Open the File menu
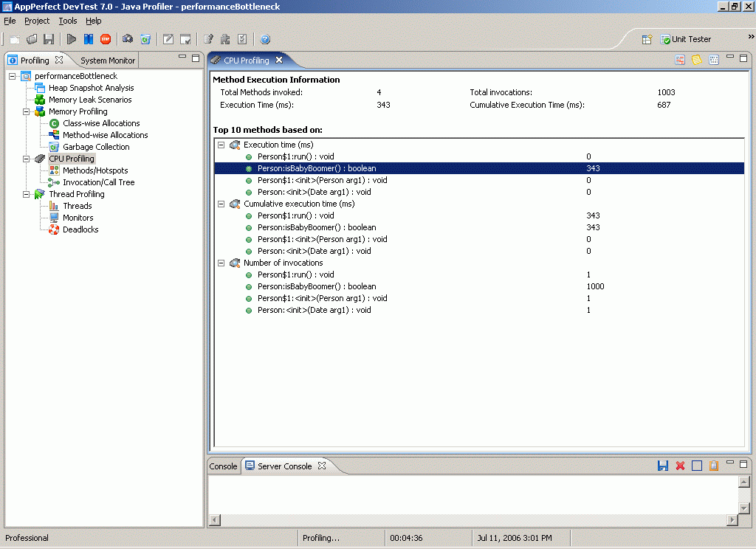 (x=10, y=21)
